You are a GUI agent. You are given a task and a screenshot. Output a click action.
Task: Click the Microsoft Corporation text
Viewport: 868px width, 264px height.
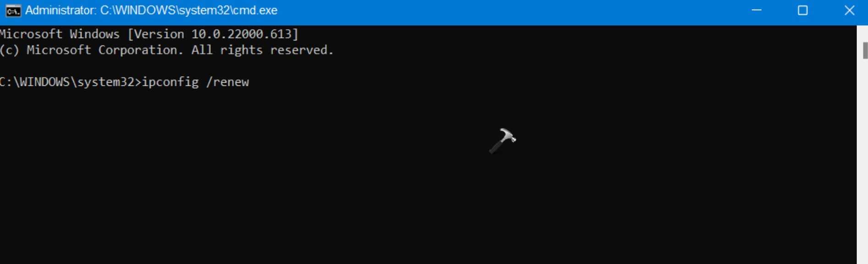click(x=105, y=50)
